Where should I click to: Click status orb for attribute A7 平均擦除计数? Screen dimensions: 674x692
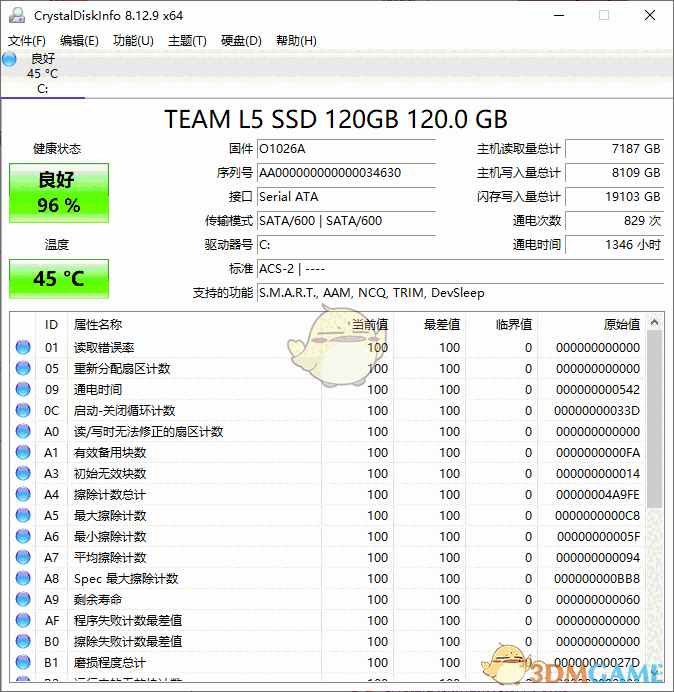23,557
